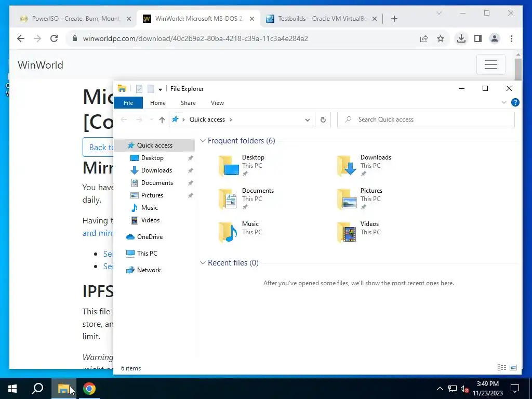This screenshot has width=532, height=399.
Task: Select This PC in the navigation pane
Action: coord(147,254)
